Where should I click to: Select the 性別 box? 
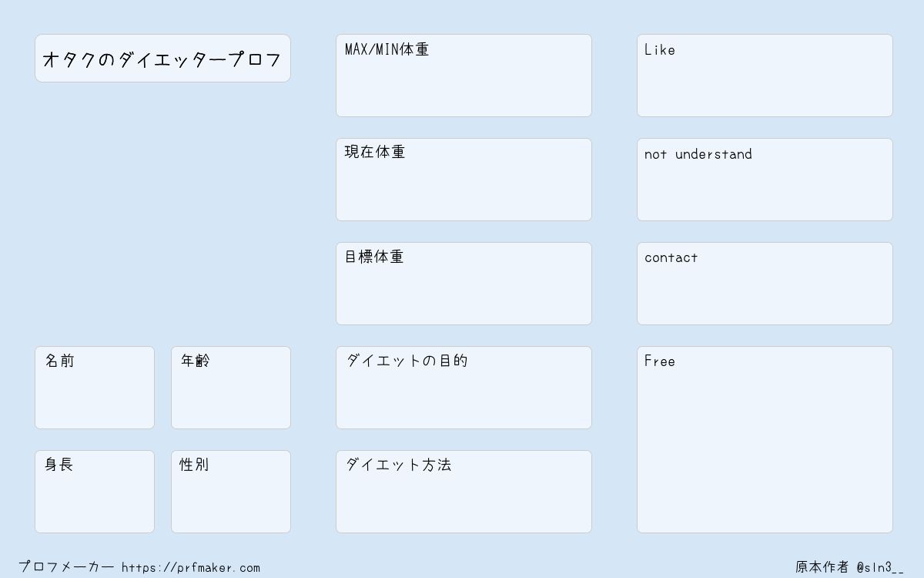[x=231, y=492]
